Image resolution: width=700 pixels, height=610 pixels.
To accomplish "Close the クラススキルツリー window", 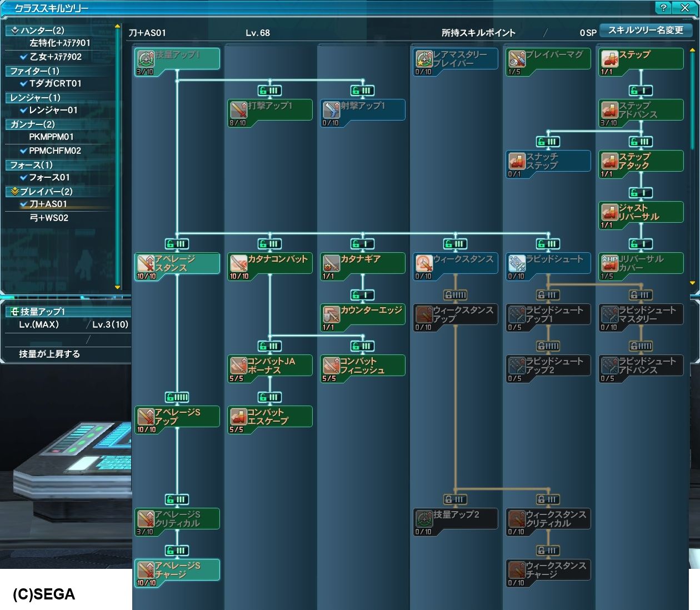I will (x=684, y=8).
